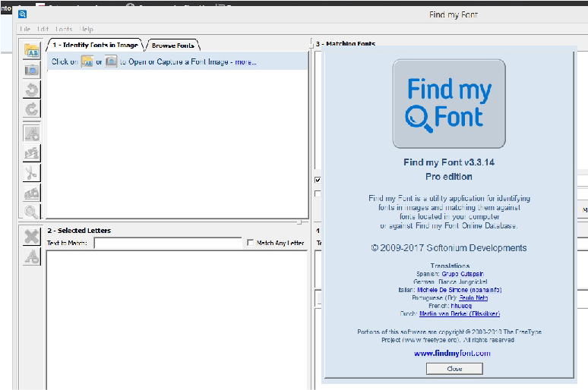The height and width of the screenshot is (390, 588).
Task: Click the scissors split letters toolbar icon
Action: click(31, 173)
